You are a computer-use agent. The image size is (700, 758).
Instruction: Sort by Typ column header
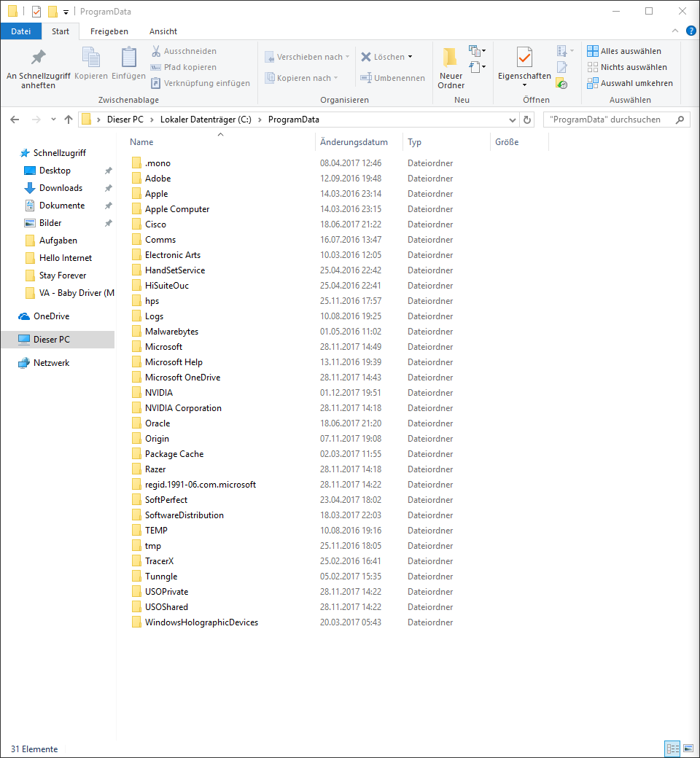(x=415, y=142)
